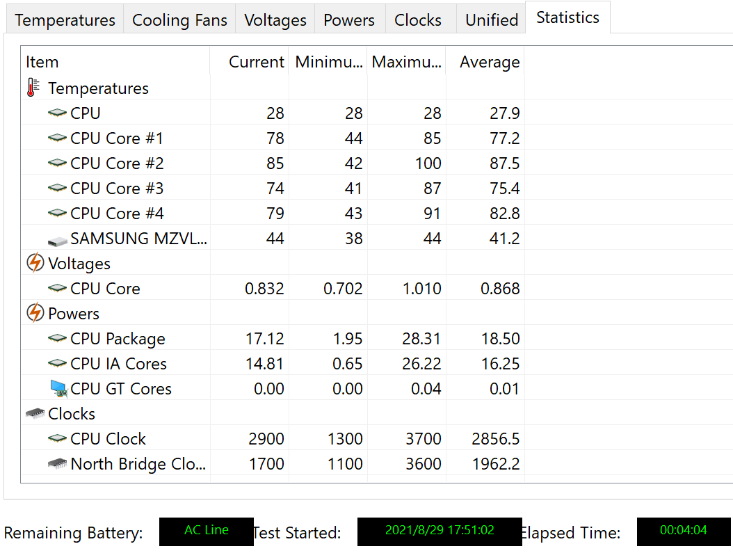Click the chip icon for CPU Core #2
The image size is (733, 560).
pyautogui.click(x=57, y=163)
